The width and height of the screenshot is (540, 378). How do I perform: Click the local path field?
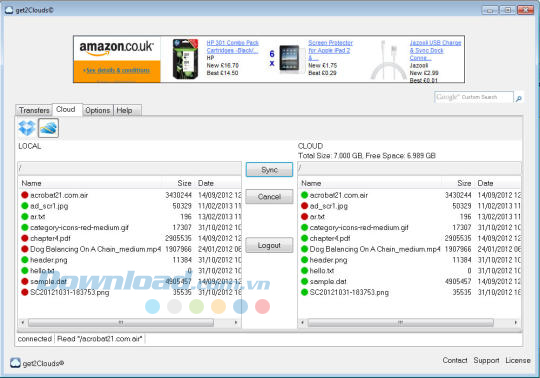pos(129,168)
